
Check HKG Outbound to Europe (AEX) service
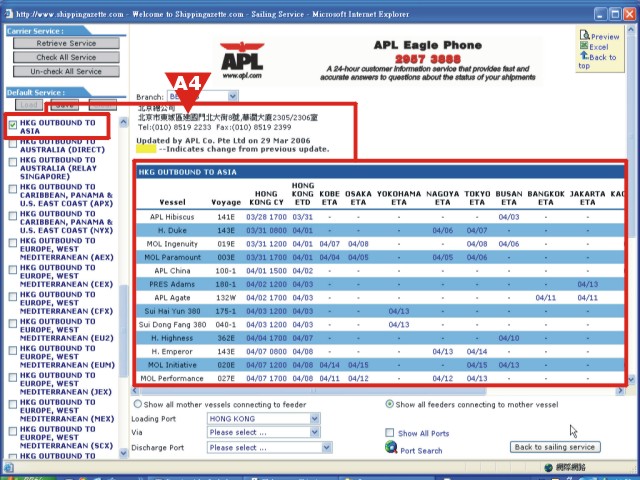click(13, 242)
